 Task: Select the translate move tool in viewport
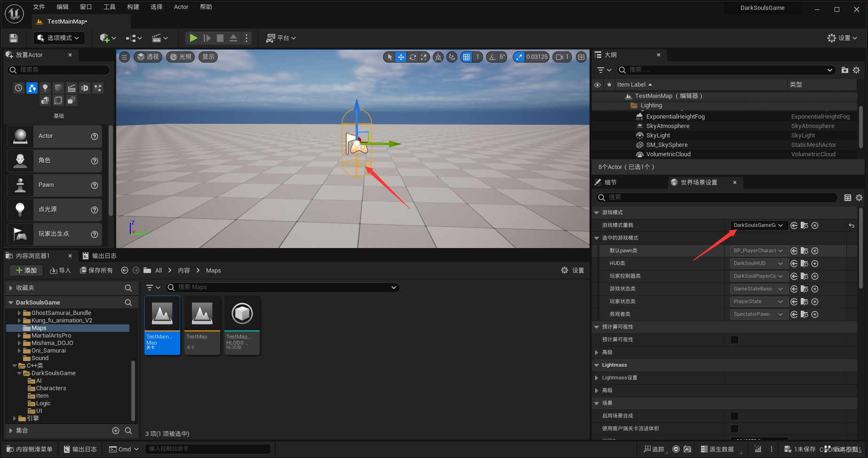coord(401,57)
